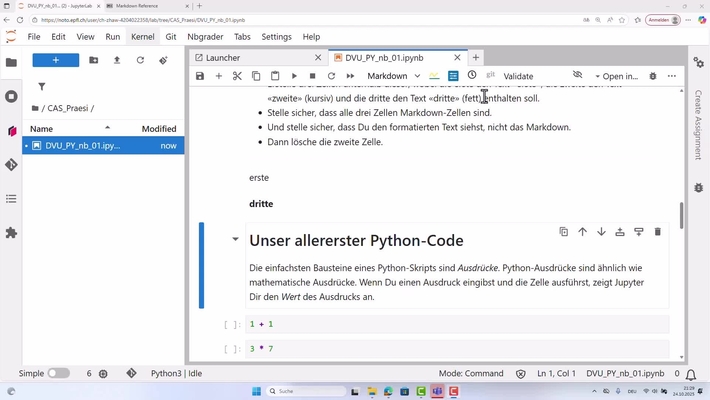Restart the kernel using the circular arrow
The height and width of the screenshot is (400, 710).
coord(331,76)
